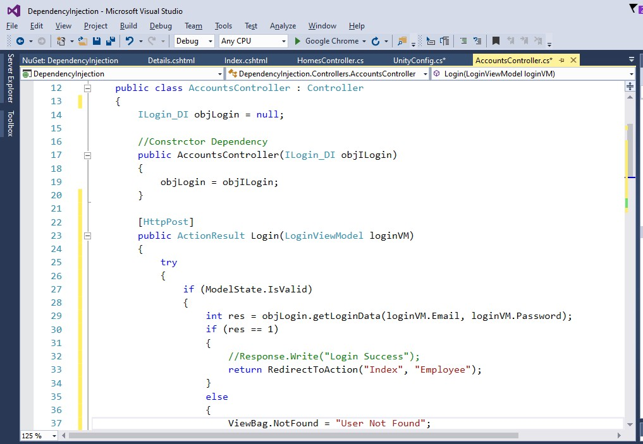Click the split editor icon above scrollbar
This screenshot has width=643, height=444.
point(630,87)
